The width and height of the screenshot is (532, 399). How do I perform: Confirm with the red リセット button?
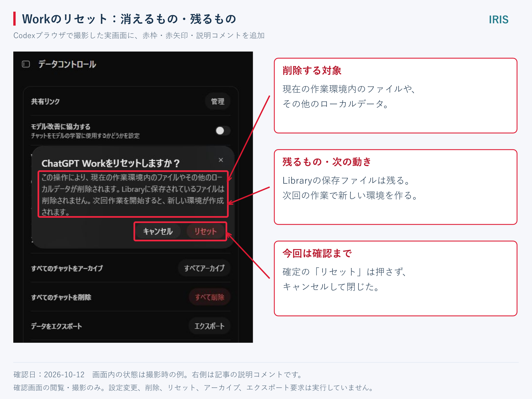pos(205,231)
